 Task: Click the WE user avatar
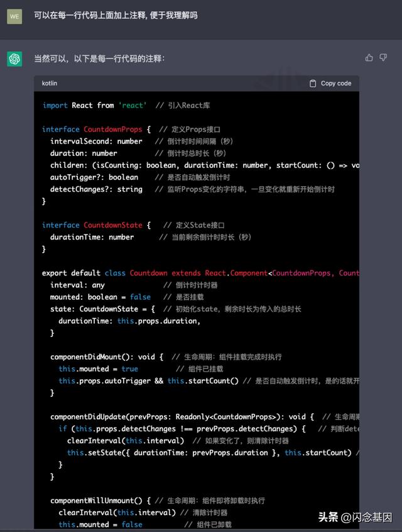(x=14, y=16)
